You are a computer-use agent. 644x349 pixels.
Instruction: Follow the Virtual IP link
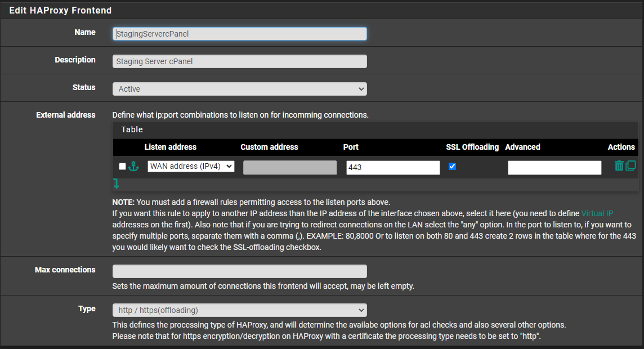click(x=597, y=213)
